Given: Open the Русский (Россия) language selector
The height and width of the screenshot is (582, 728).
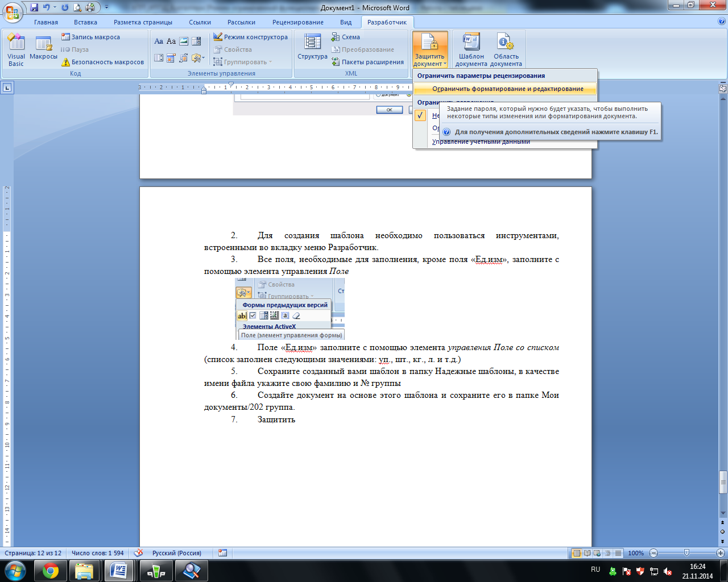Looking at the screenshot, I should [177, 553].
